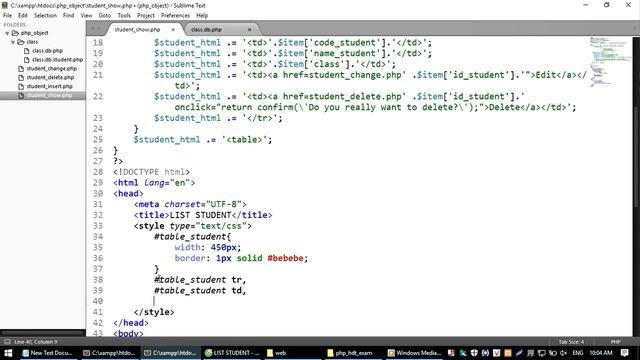Open the Tab Size: 4 selector

571,342
